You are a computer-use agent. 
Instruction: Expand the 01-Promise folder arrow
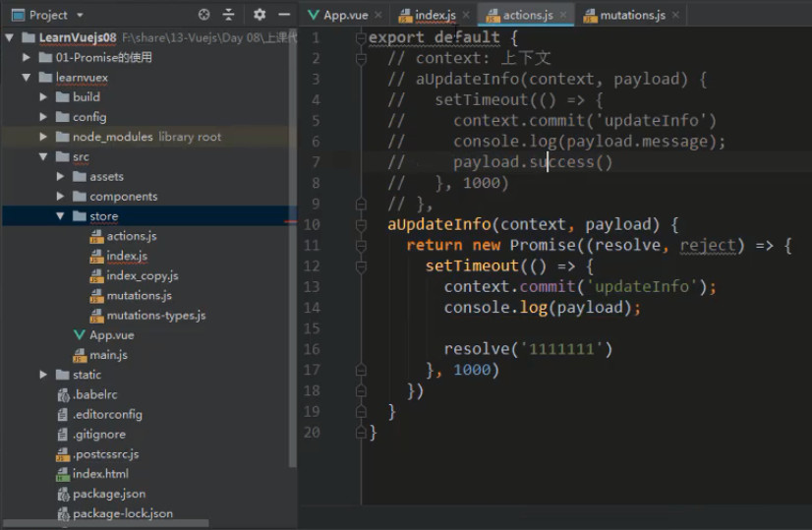click(x=26, y=57)
